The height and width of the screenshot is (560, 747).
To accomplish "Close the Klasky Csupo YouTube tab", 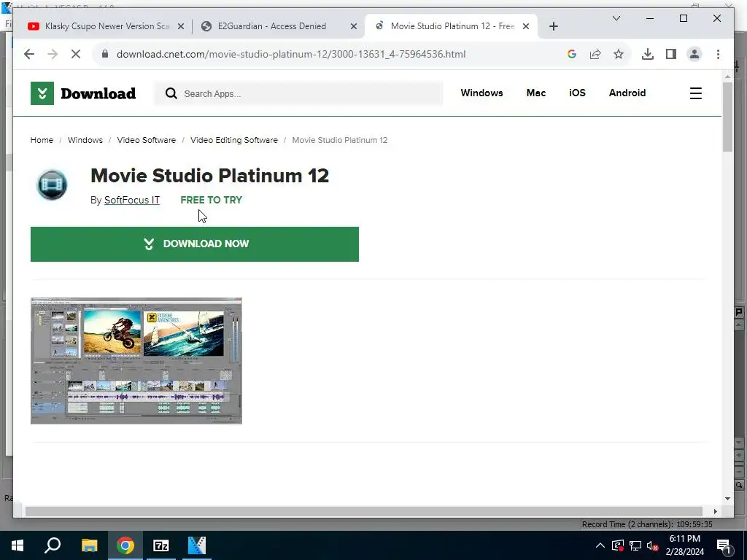I will click(x=181, y=26).
